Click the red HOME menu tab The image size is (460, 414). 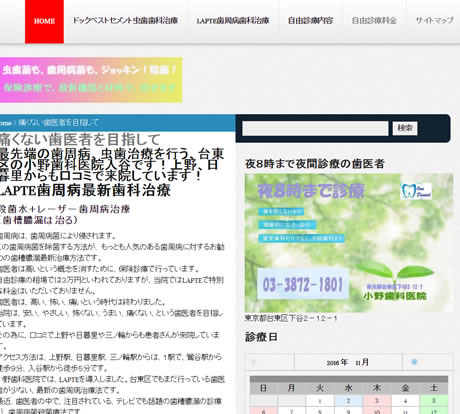click(x=44, y=21)
